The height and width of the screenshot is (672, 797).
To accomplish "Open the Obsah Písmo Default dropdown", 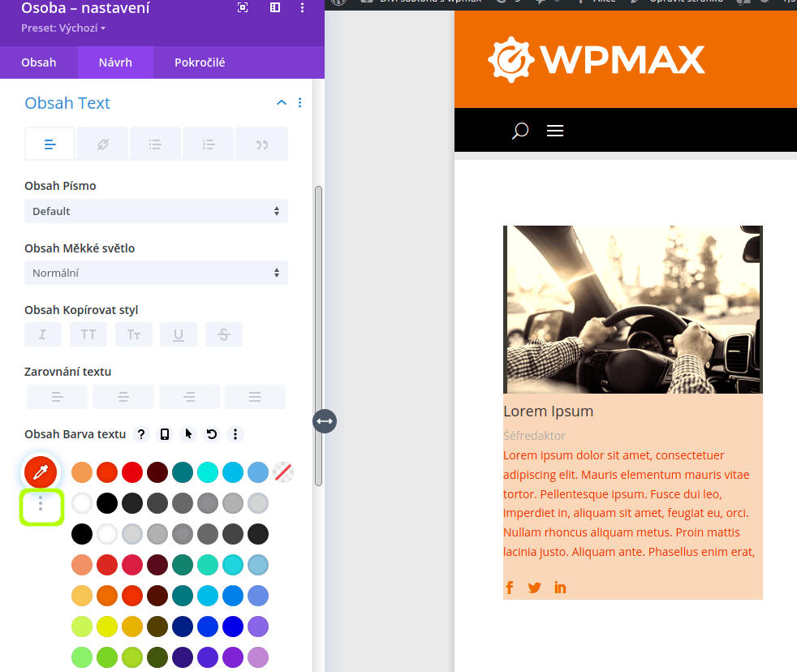I will [156, 211].
